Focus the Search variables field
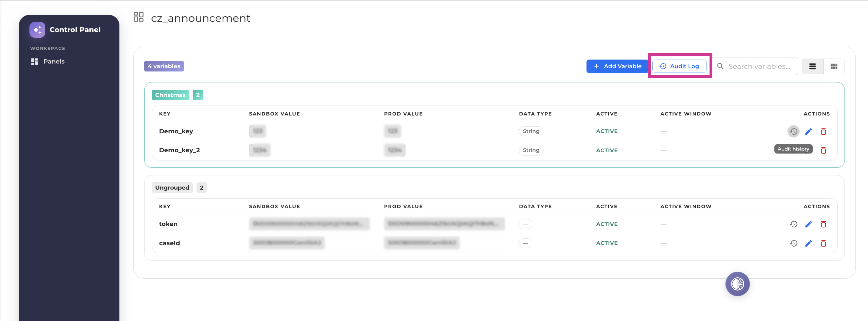 (x=755, y=67)
